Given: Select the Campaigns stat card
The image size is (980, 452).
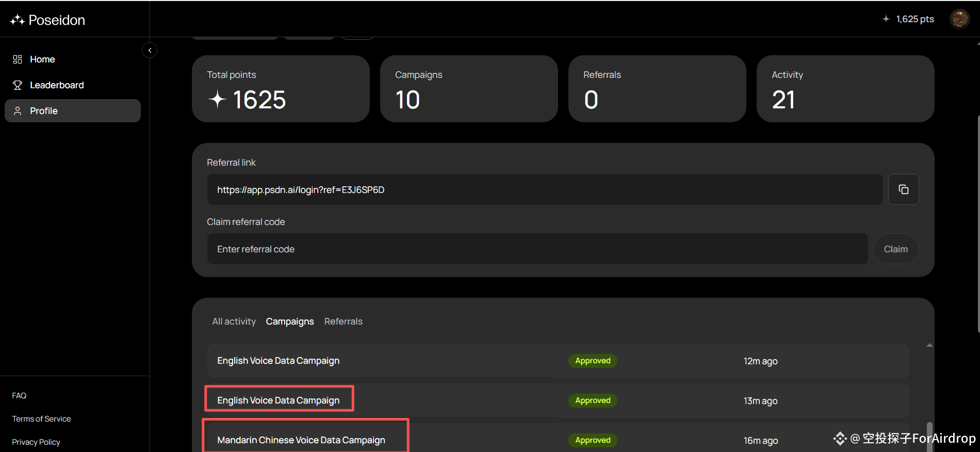Looking at the screenshot, I should (x=469, y=89).
